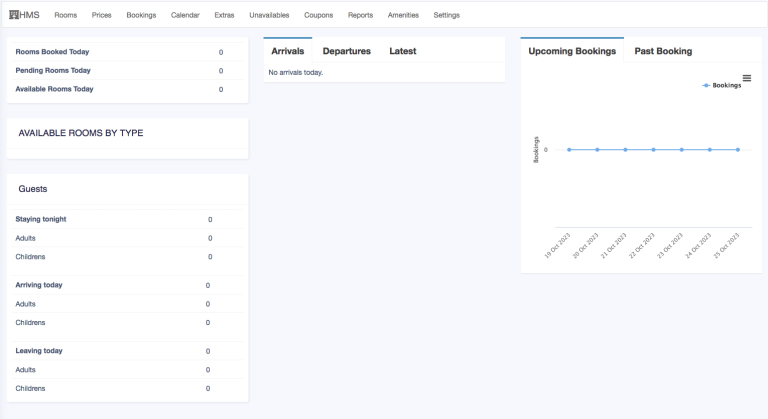This screenshot has height=419, width=768.
Task: Toggle the Bookings legend series marker
Action: (707, 86)
